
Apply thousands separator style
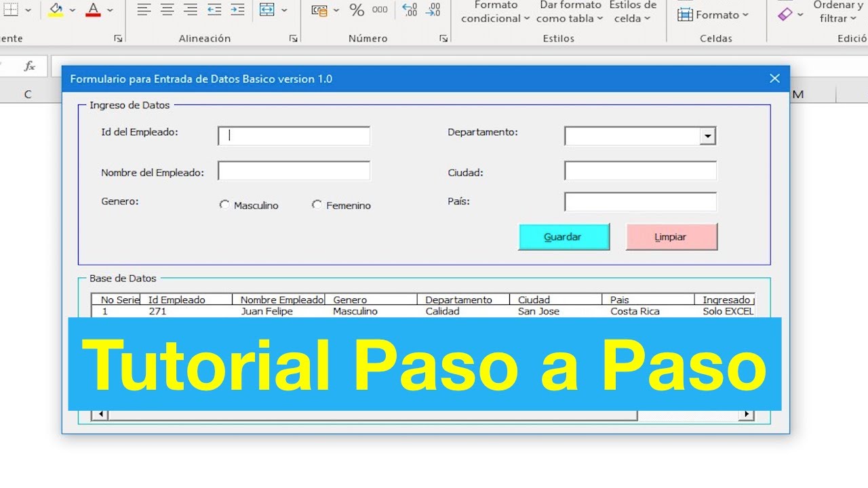click(380, 9)
